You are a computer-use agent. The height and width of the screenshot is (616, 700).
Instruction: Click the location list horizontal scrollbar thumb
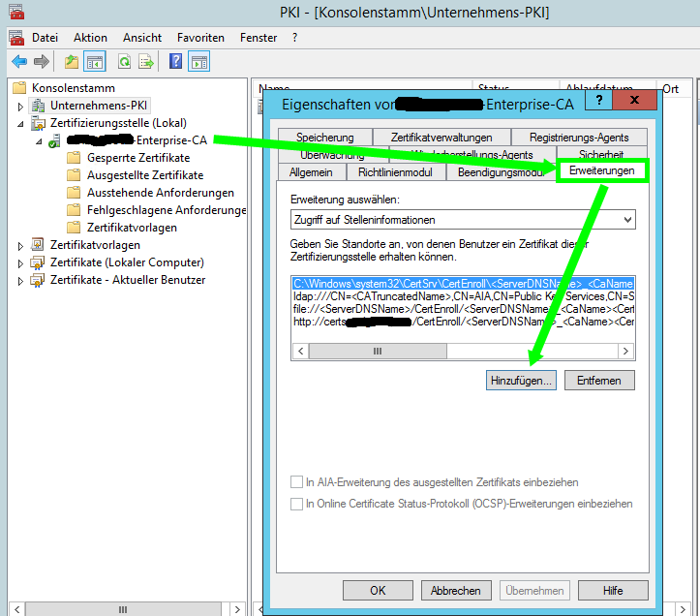point(378,352)
